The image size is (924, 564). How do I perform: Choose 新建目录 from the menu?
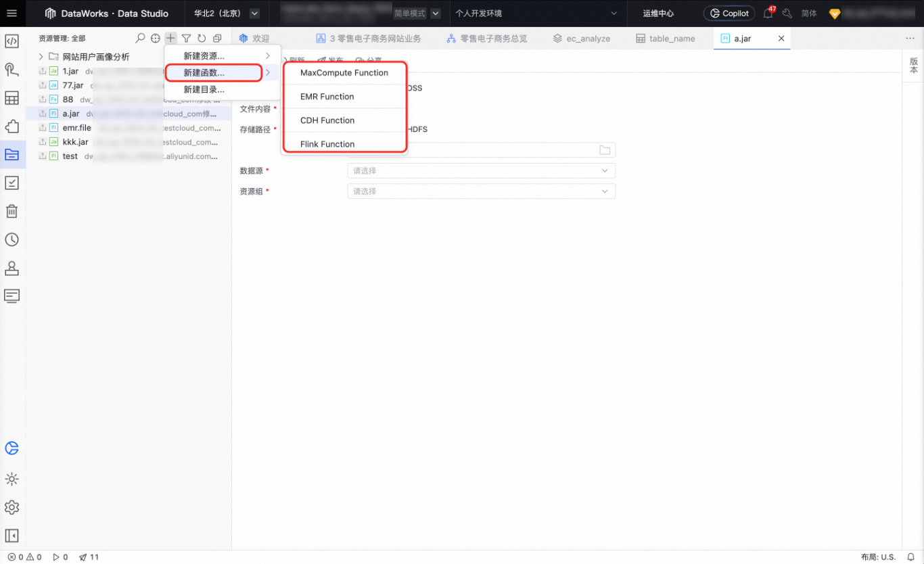click(204, 89)
